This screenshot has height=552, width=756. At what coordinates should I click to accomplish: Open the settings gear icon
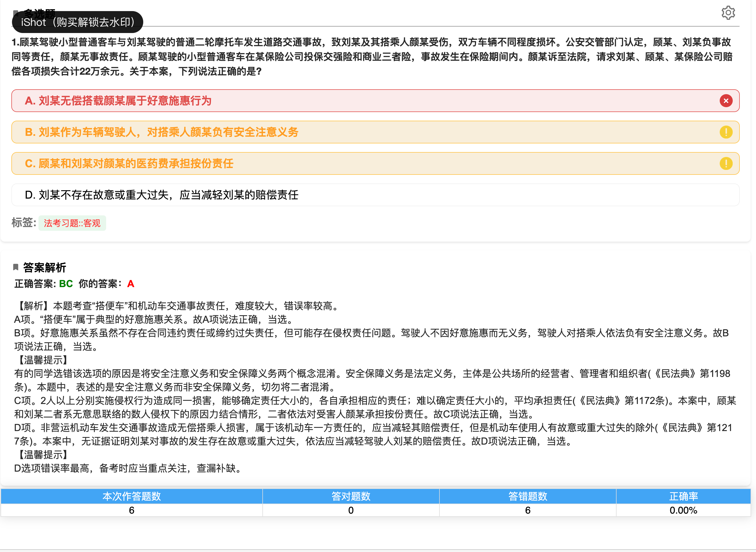[x=728, y=13]
